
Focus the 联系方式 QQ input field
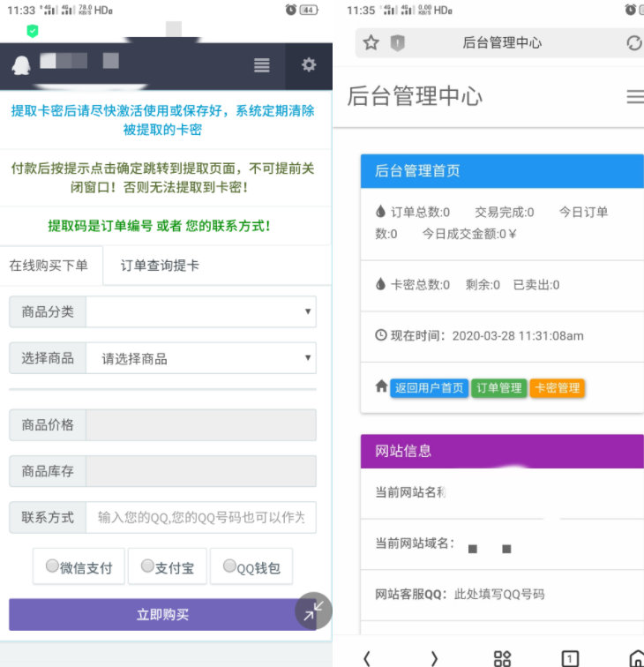coord(201,517)
